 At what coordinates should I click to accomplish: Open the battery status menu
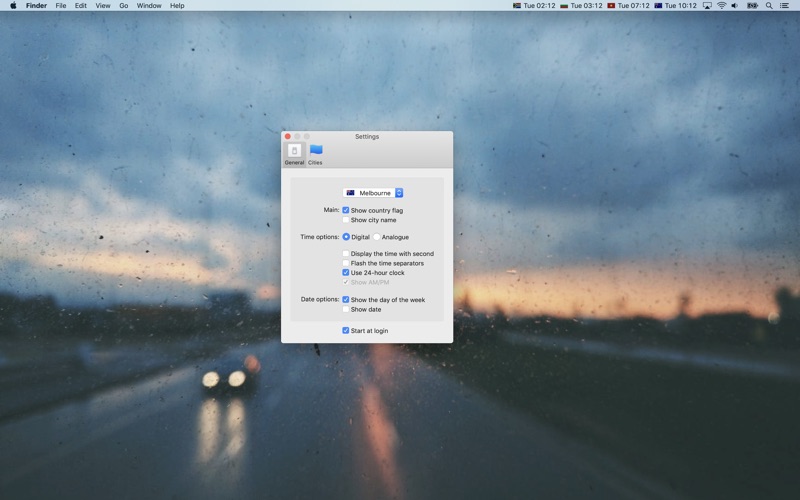pyautogui.click(x=753, y=6)
